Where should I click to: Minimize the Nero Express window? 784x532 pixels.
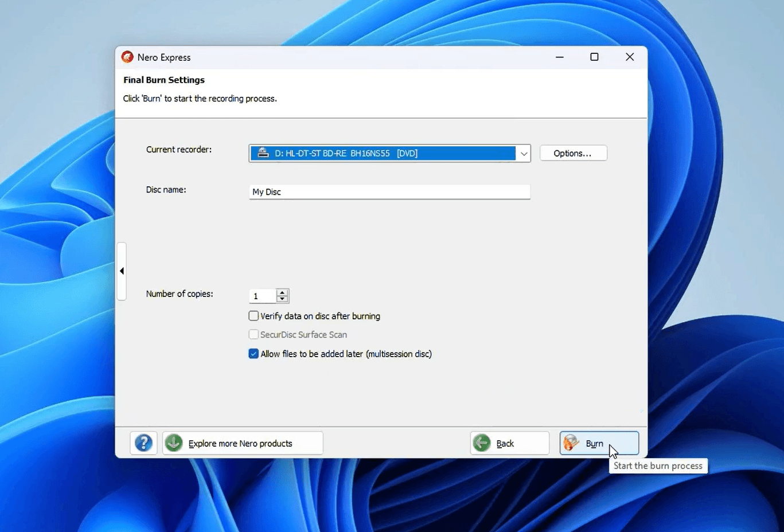click(x=560, y=57)
